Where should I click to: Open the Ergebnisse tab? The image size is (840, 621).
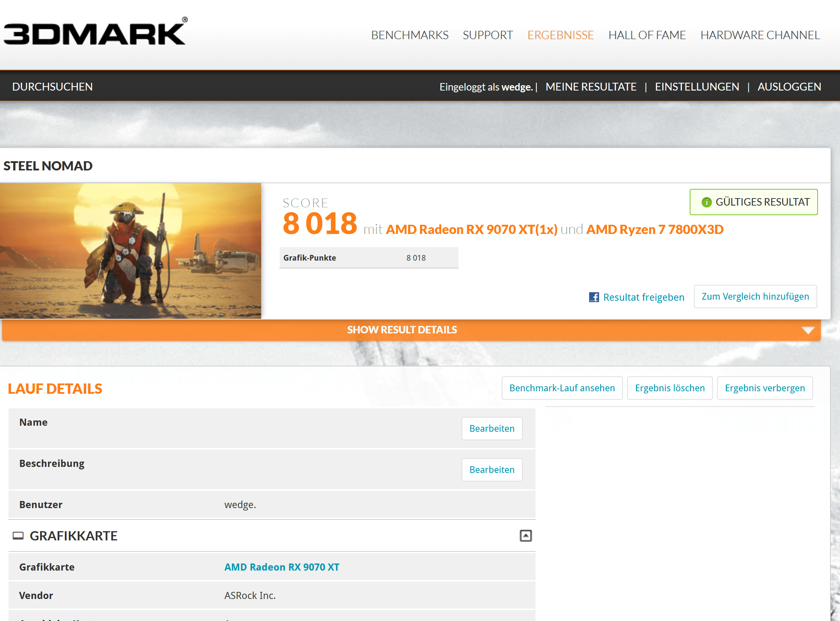560,35
